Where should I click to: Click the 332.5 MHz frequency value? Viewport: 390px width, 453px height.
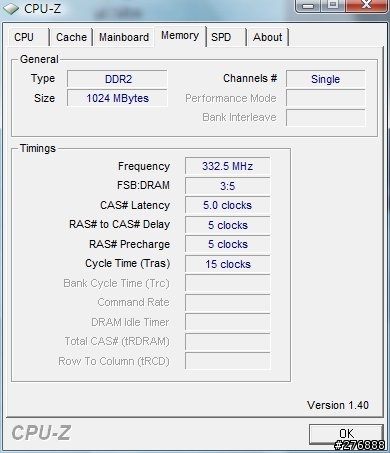point(227,166)
